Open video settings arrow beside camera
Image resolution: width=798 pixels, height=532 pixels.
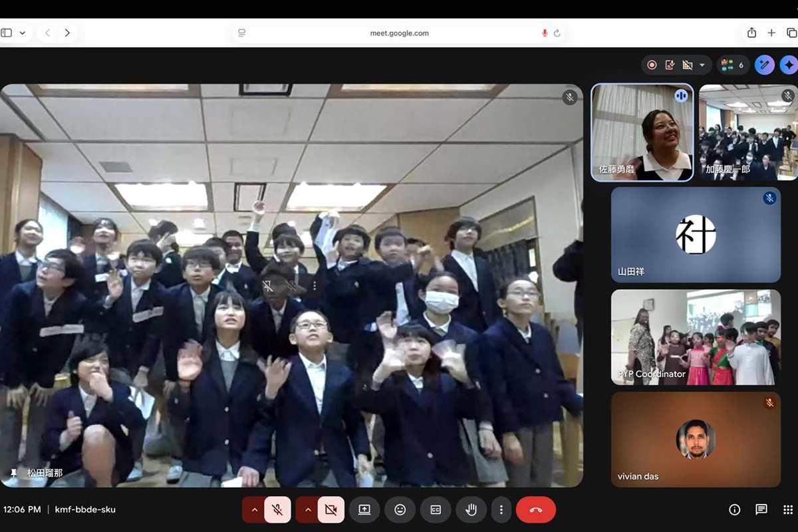(x=307, y=509)
